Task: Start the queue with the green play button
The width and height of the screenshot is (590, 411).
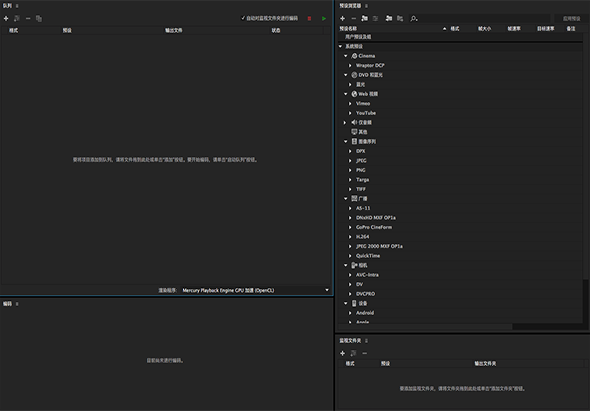Action: [x=324, y=18]
